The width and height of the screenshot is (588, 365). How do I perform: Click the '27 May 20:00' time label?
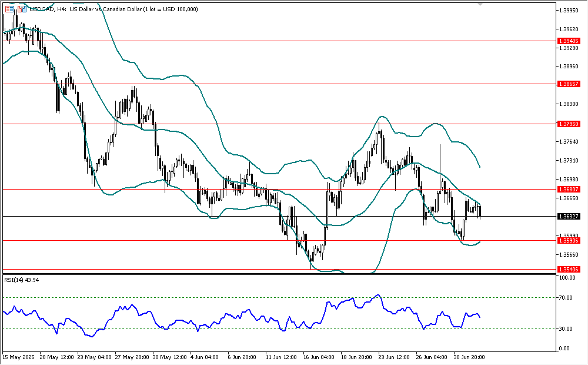coord(132,357)
